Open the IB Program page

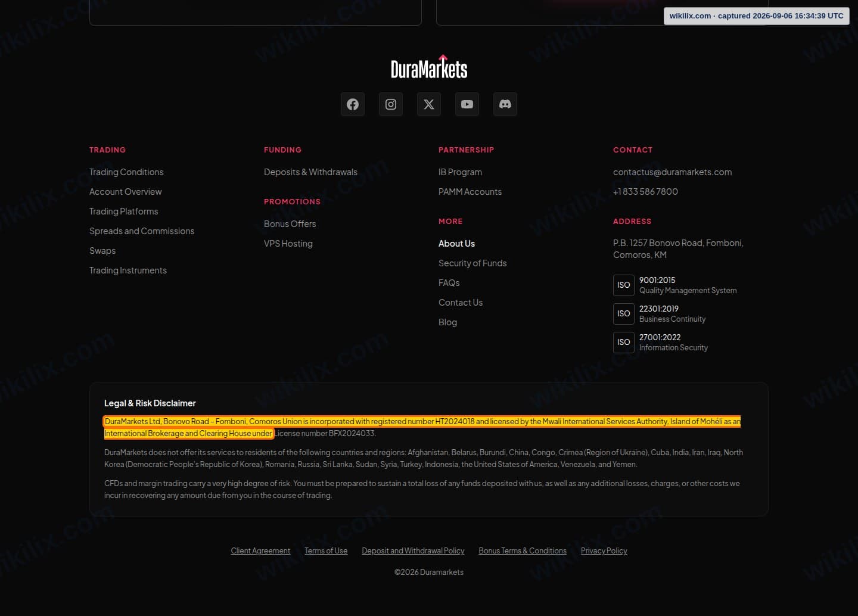(461, 172)
